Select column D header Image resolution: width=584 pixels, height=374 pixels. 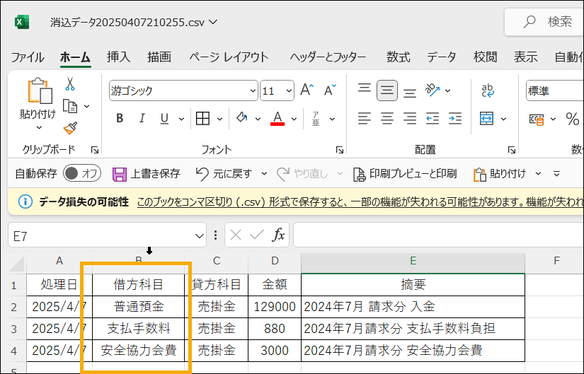[275, 261]
